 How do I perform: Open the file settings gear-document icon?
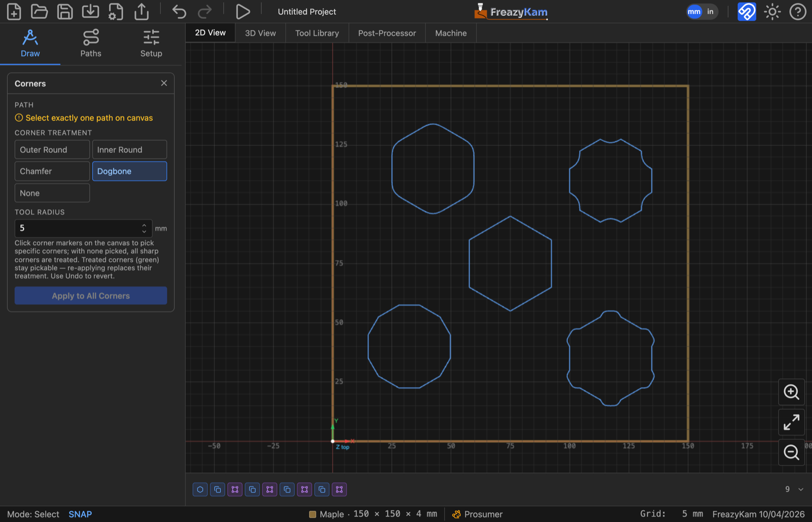(116, 11)
